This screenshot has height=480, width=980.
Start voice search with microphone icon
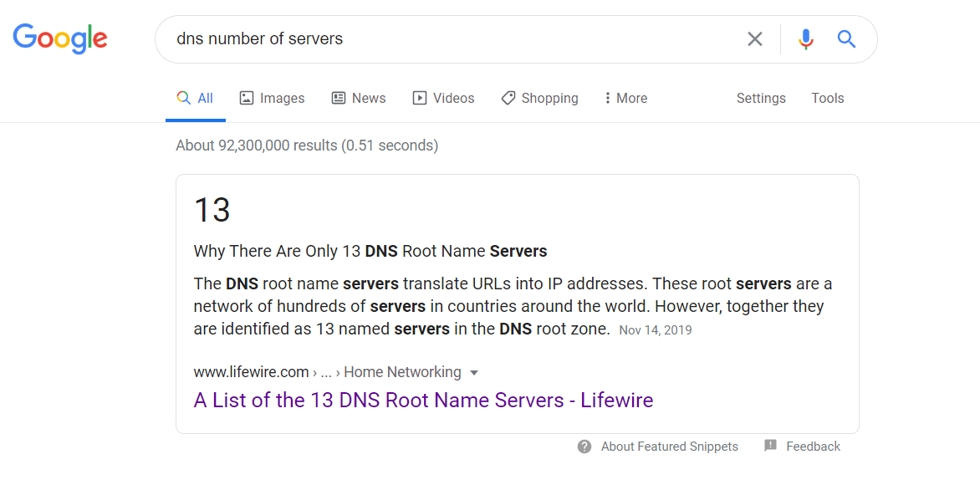pos(806,39)
